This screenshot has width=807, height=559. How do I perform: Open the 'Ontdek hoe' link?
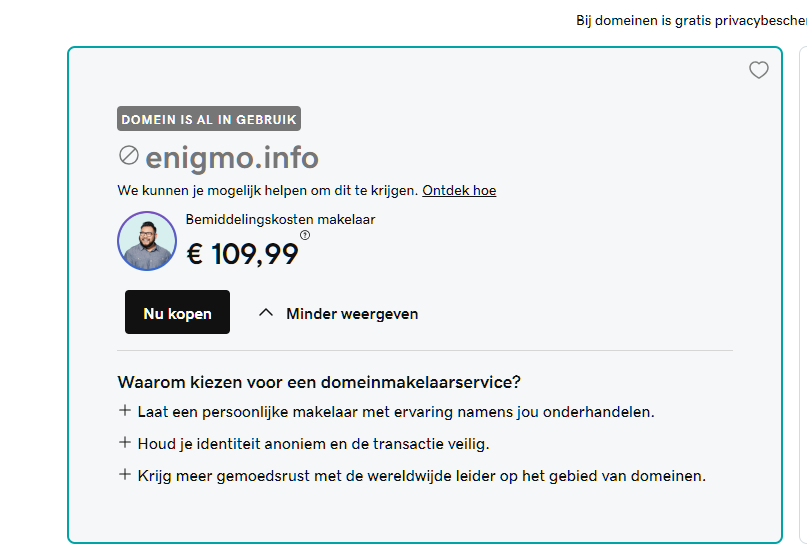pos(459,190)
